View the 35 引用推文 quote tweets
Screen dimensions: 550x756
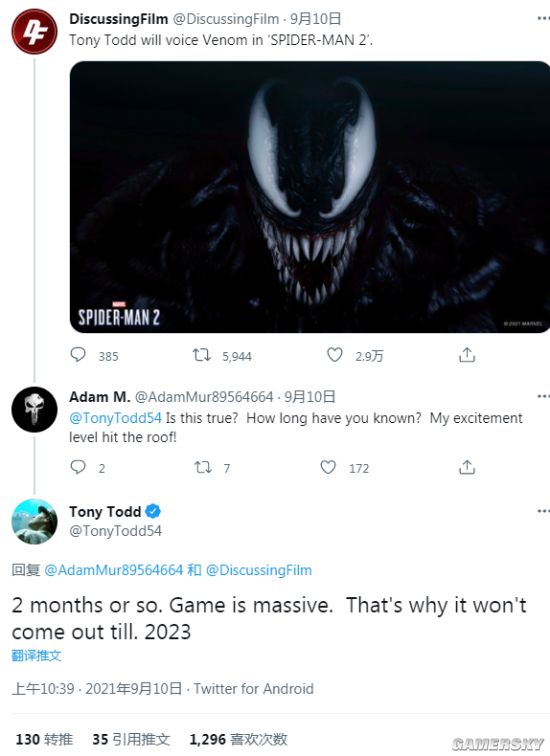point(131,739)
